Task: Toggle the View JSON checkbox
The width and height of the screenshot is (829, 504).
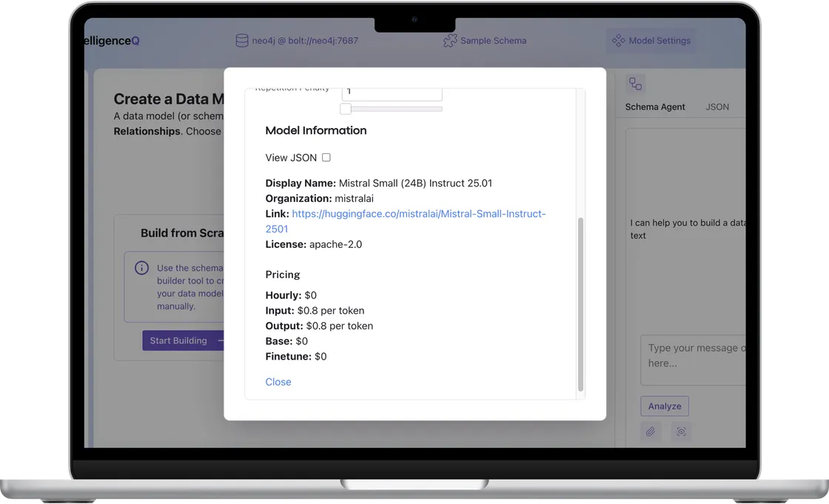Action: click(326, 157)
